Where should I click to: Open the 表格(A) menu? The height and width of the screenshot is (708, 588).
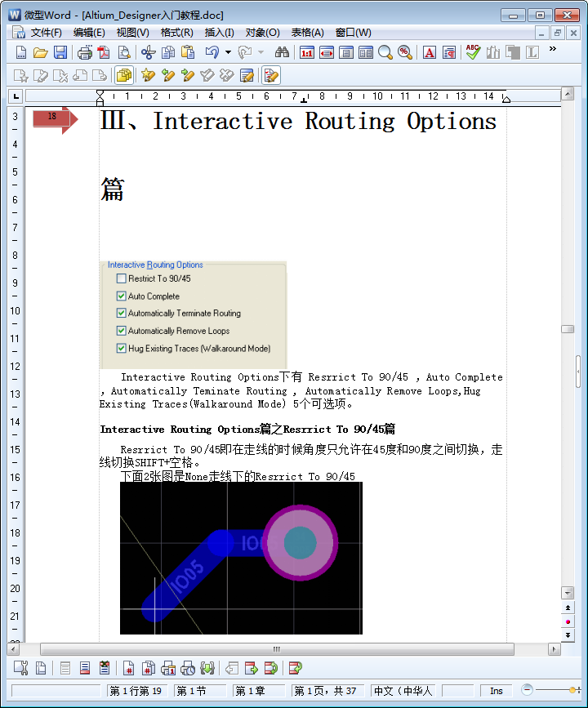point(308,33)
